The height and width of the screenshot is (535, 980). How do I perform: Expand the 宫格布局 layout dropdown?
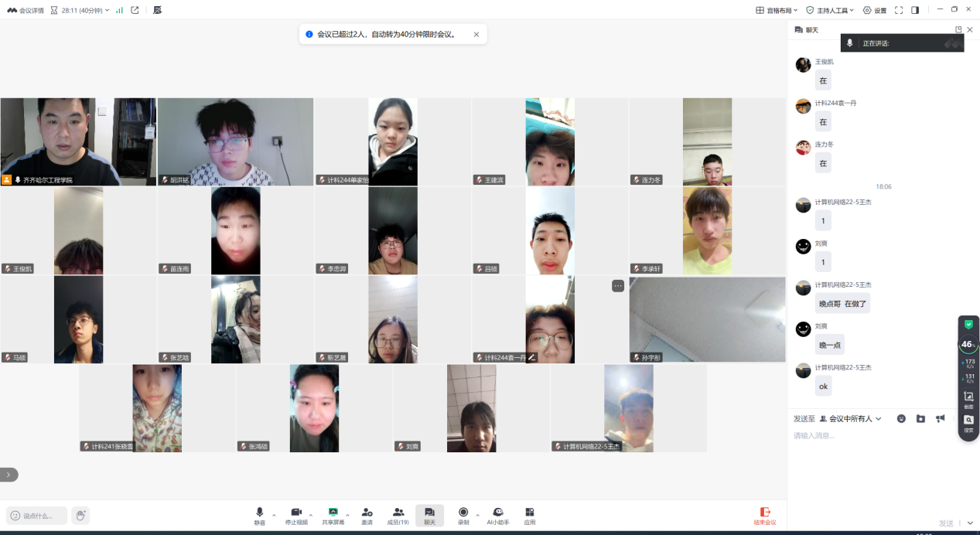pos(777,10)
